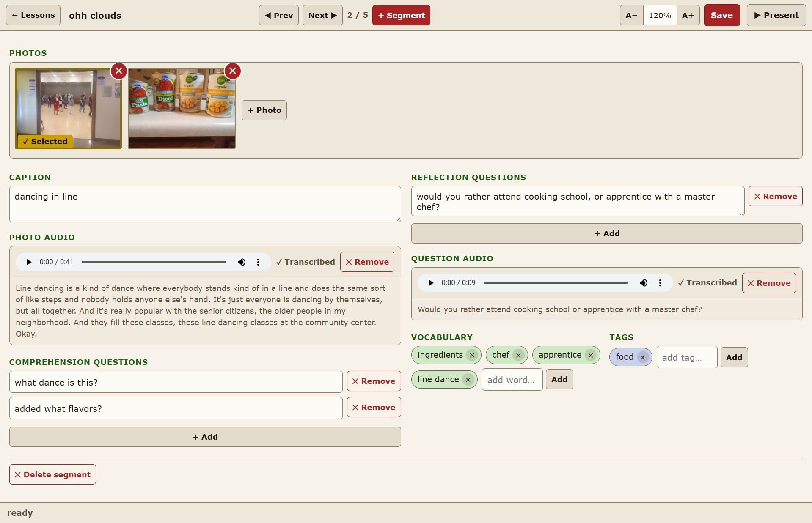Go back to Lessons list

tap(33, 15)
